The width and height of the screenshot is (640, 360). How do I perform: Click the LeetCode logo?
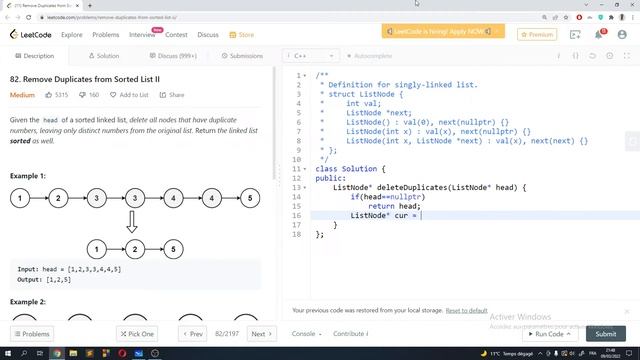(31, 35)
